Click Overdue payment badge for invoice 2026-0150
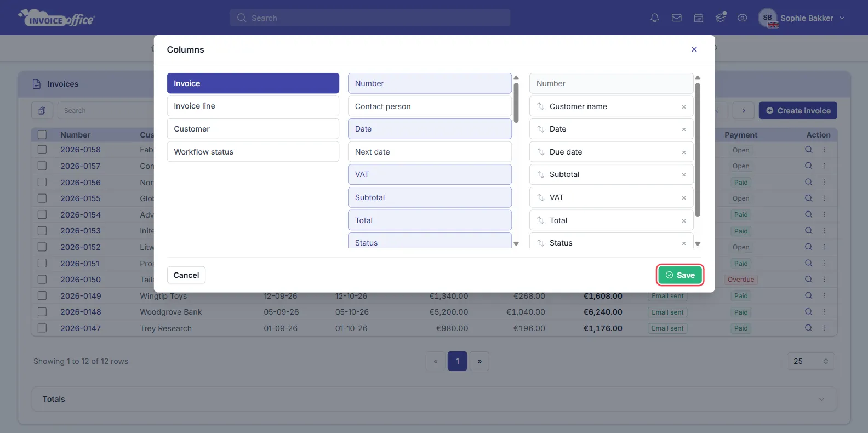 (x=741, y=280)
